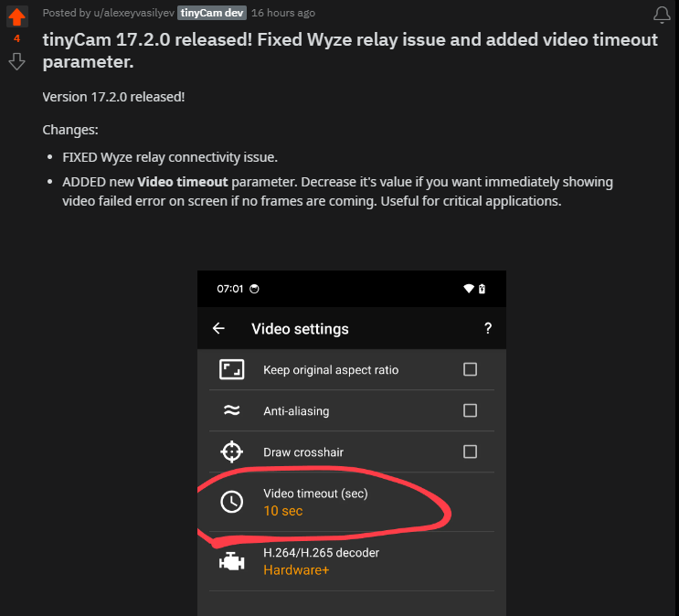Click the post title text

[x=350, y=50]
